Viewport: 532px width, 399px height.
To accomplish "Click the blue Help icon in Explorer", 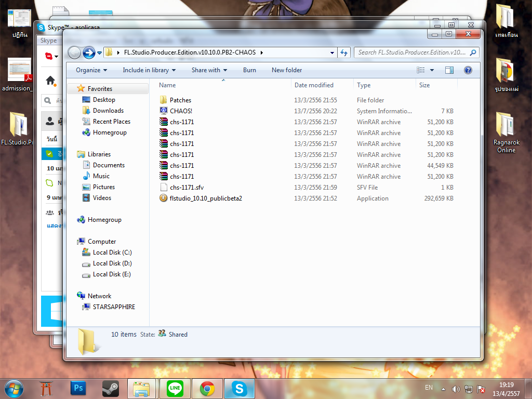I will click(468, 70).
